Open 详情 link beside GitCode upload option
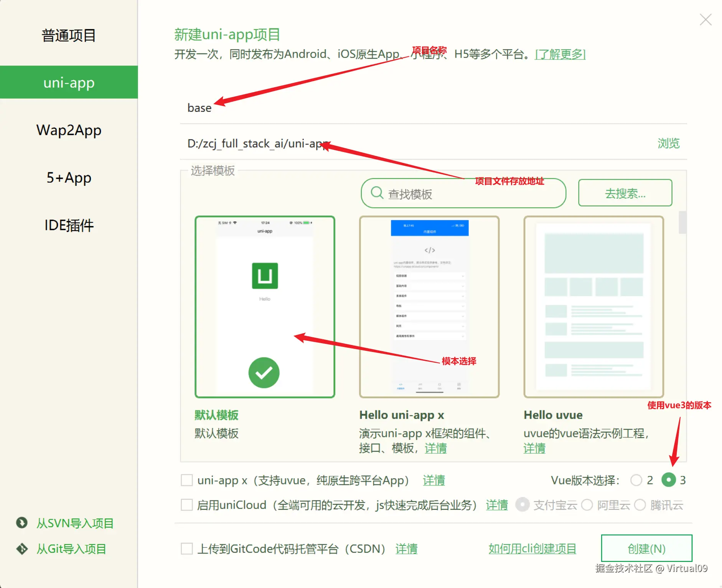The image size is (722, 588). click(407, 548)
